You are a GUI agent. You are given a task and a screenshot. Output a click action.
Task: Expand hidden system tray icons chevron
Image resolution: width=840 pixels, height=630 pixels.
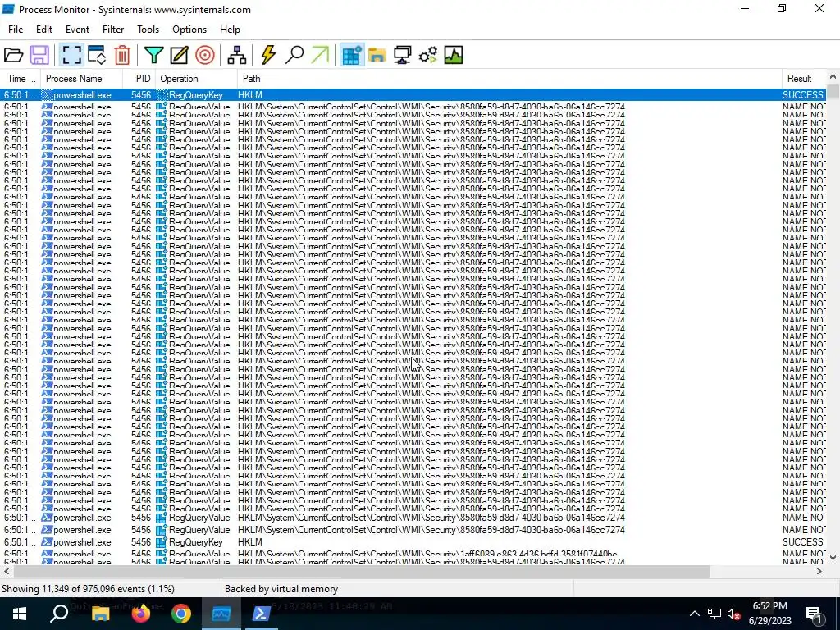tap(694, 614)
